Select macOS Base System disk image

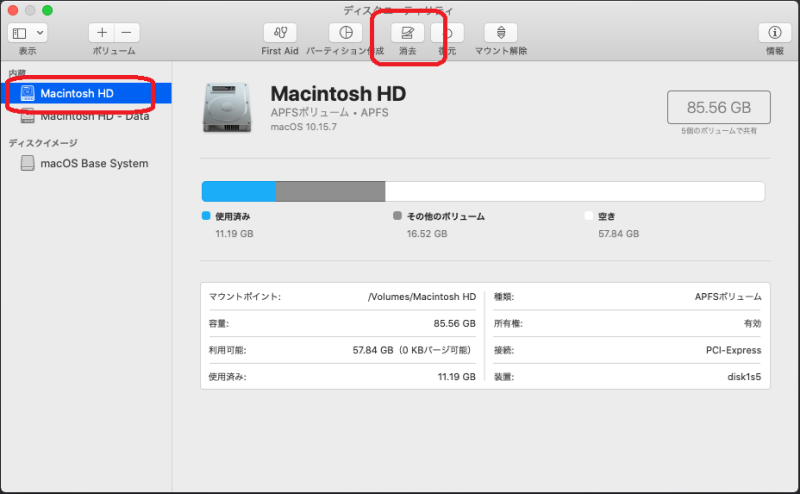pyautogui.click(x=87, y=163)
